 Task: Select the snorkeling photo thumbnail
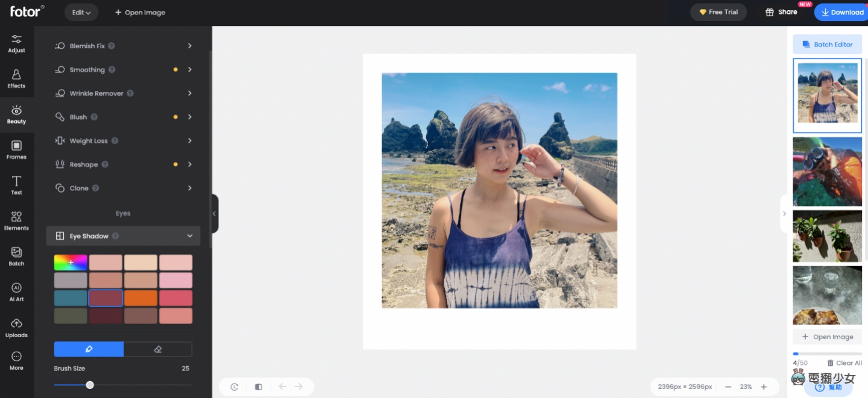(827, 171)
